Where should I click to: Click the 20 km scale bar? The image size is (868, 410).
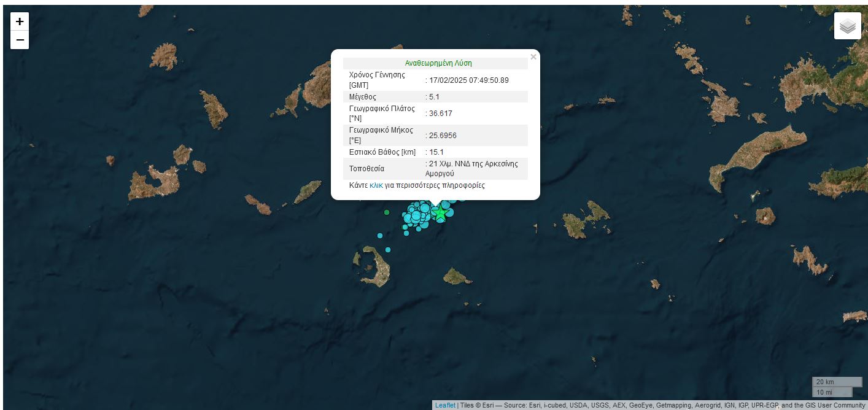(836, 382)
